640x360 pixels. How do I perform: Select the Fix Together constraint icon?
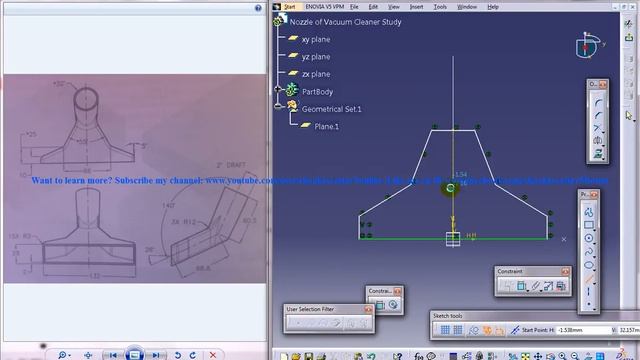[x=535, y=286]
